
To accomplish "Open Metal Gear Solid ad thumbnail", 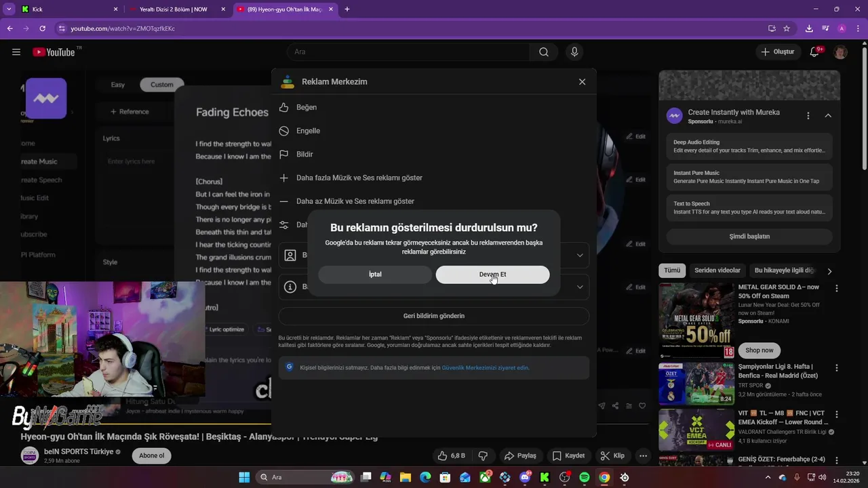I will 696,320.
